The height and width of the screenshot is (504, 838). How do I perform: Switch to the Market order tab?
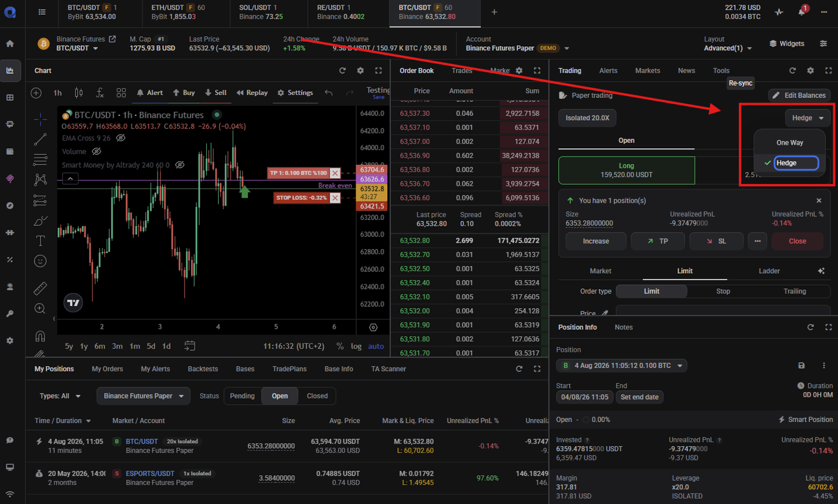tap(600, 271)
